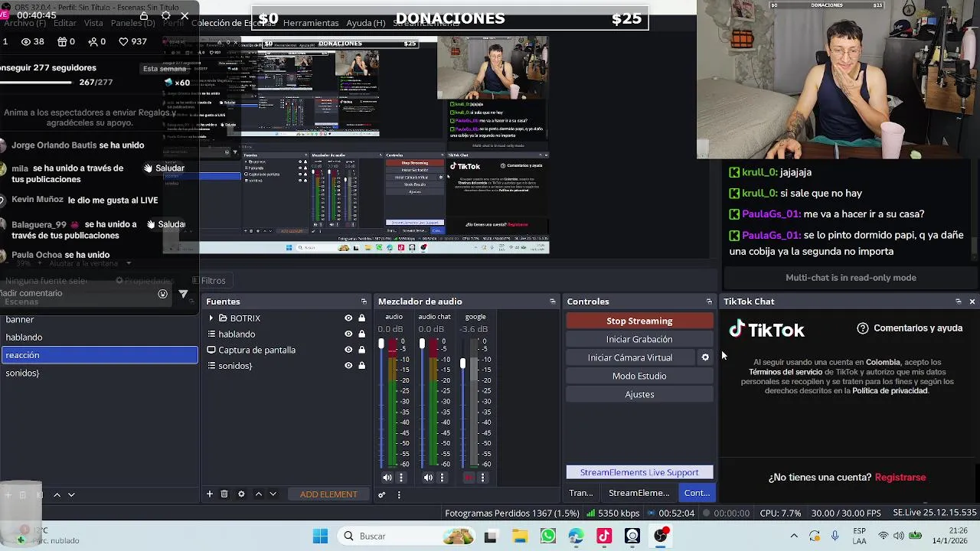Click StreamElements Live Support
Image resolution: width=980 pixels, height=551 pixels.
[639, 472]
